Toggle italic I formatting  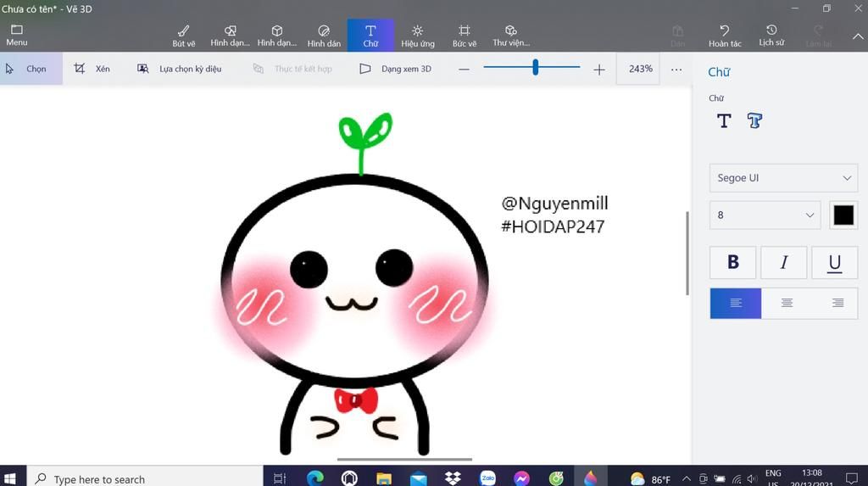[784, 262]
